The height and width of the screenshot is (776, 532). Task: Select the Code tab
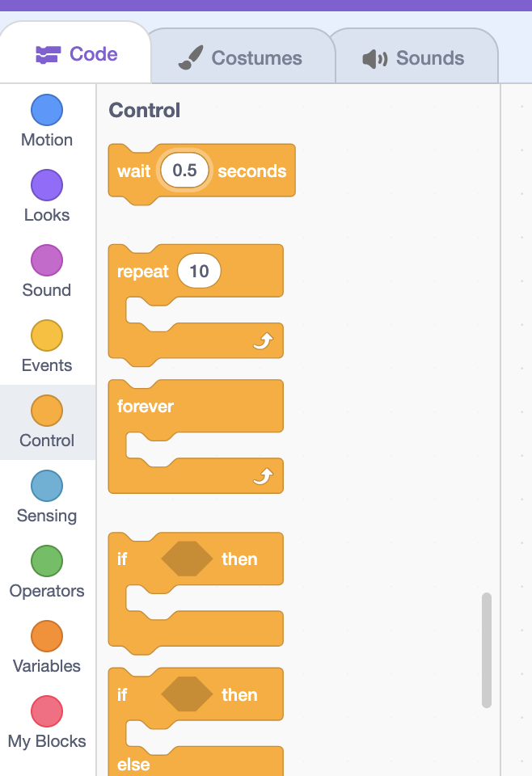pos(76,54)
